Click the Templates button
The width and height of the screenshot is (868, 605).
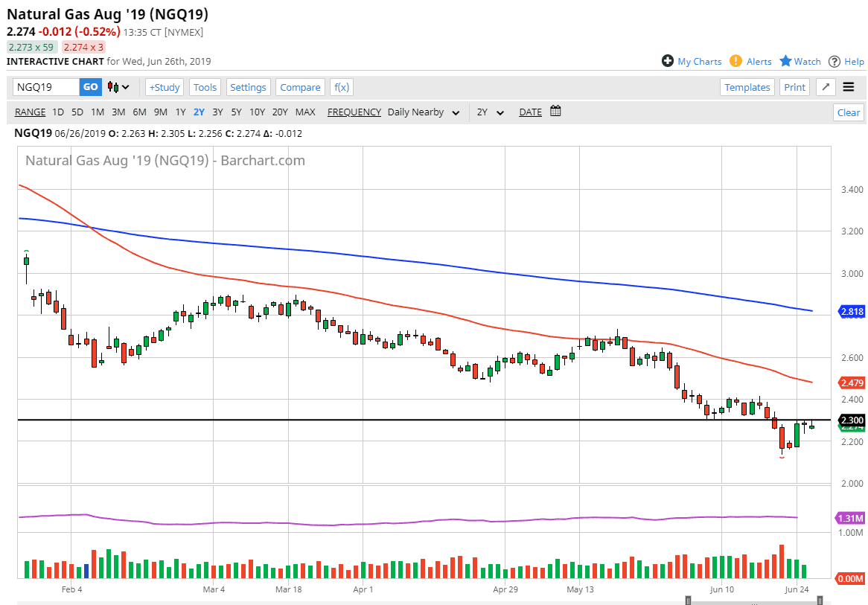(x=747, y=87)
